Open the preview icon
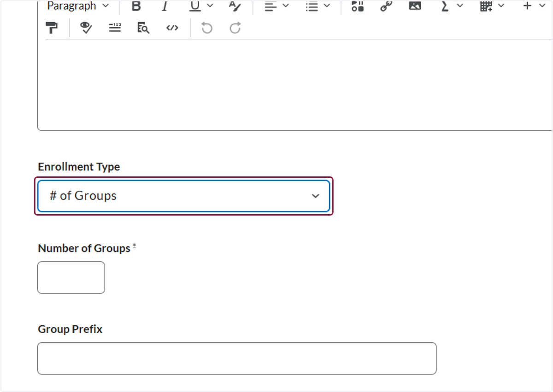 (143, 28)
